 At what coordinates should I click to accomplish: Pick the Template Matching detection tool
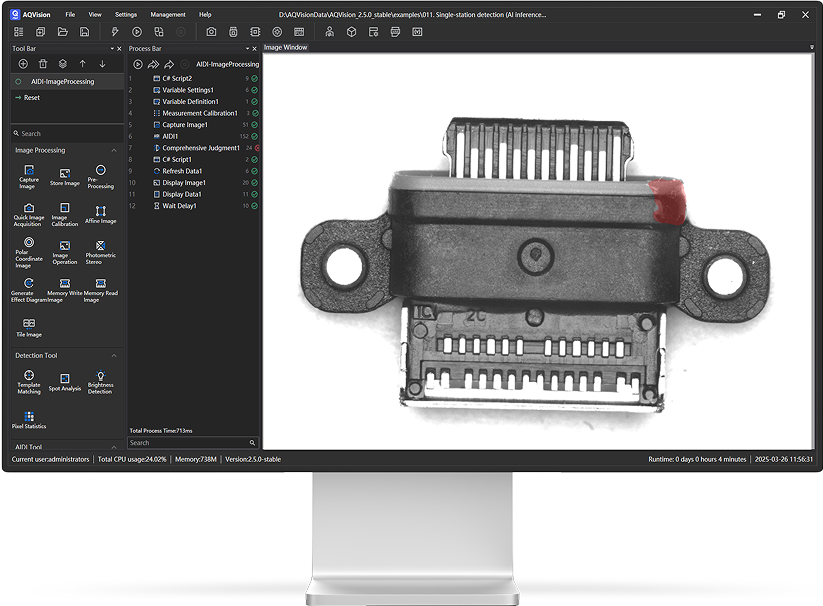tap(29, 381)
